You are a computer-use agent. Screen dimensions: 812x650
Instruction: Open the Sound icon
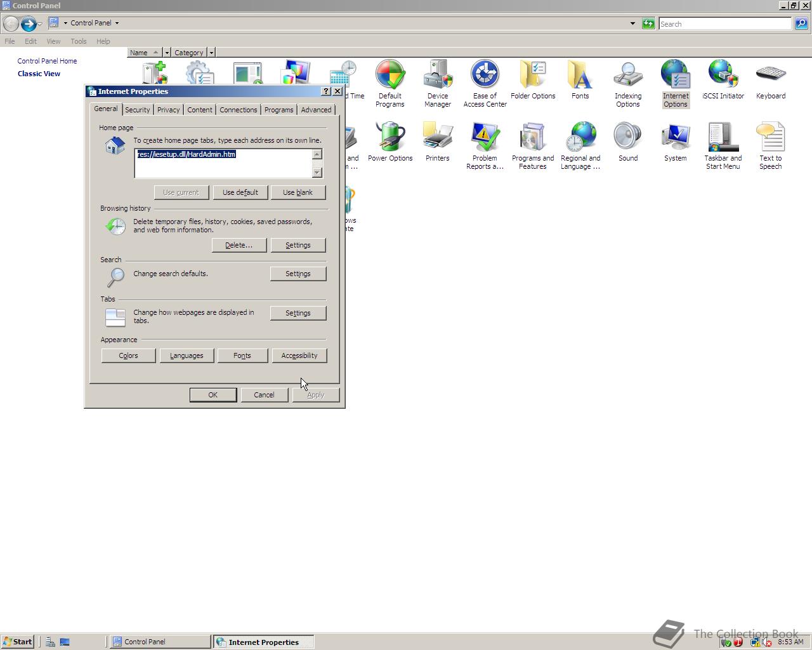(x=627, y=142)
